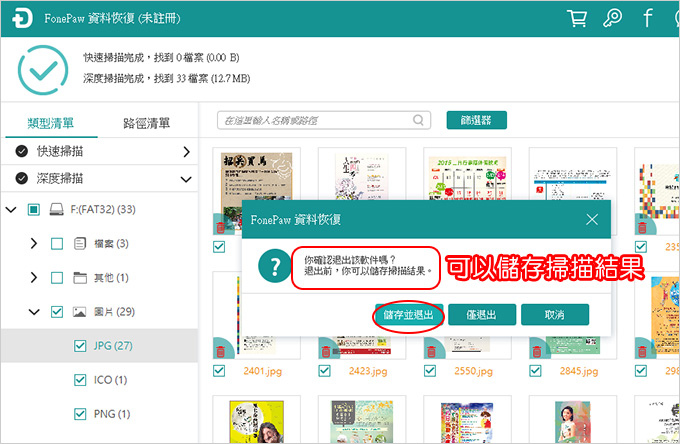
Task: Click the 2423.jpg file name
Action: click(x=368, y=371)
